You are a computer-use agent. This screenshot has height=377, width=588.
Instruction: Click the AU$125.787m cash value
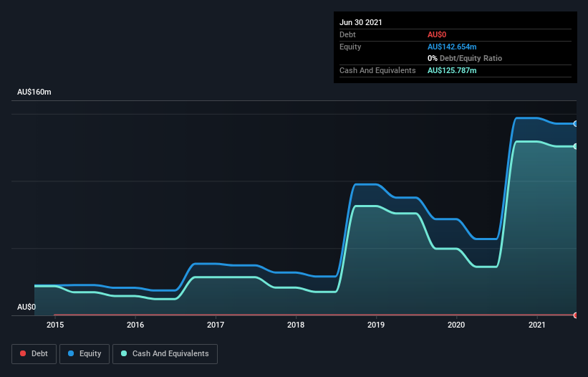coord(452,70)
